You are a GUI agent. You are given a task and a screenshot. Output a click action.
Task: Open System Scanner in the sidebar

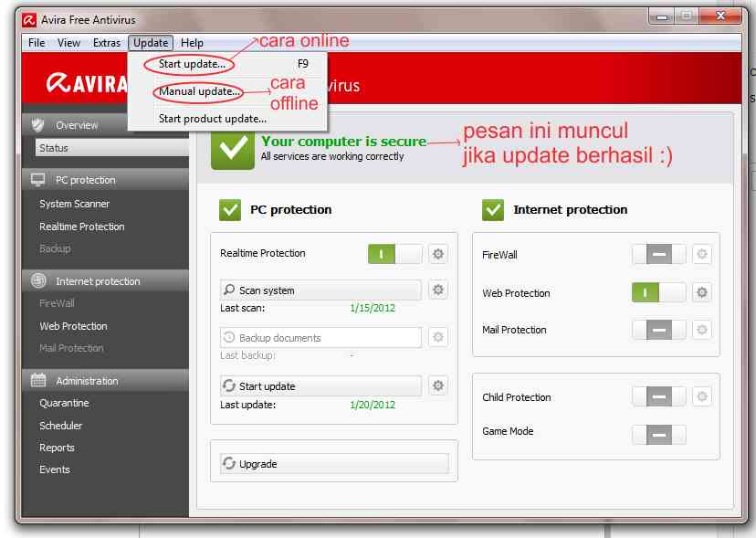[74, 204]
